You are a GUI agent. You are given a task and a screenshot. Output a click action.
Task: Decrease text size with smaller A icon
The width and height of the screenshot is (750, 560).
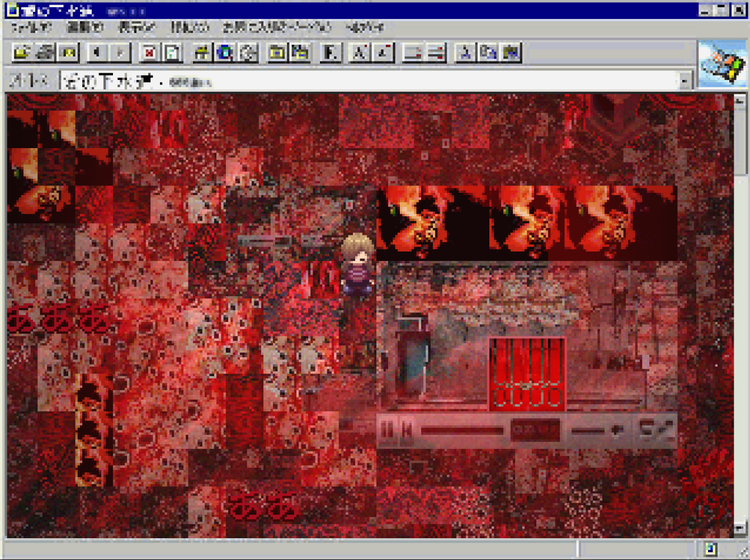coord(383,53)
